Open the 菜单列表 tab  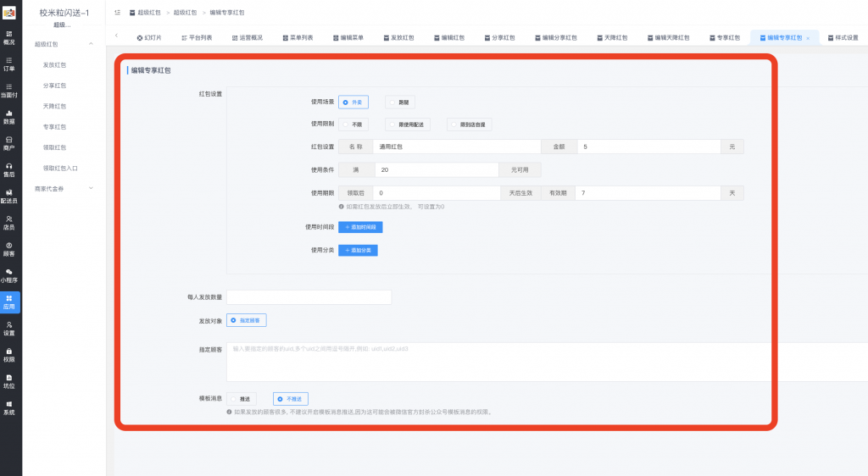point(298,37)
